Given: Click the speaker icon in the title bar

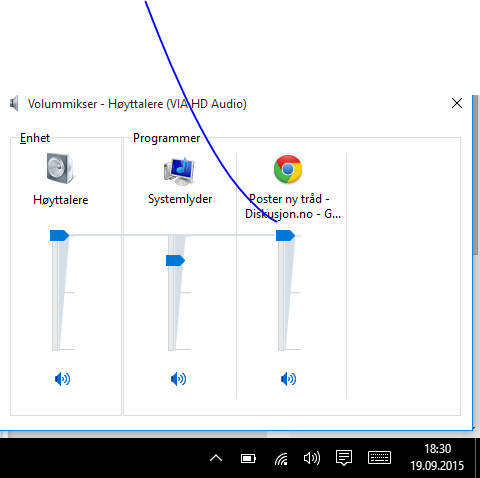Looking at the screenshot, I should click(14, 104).
